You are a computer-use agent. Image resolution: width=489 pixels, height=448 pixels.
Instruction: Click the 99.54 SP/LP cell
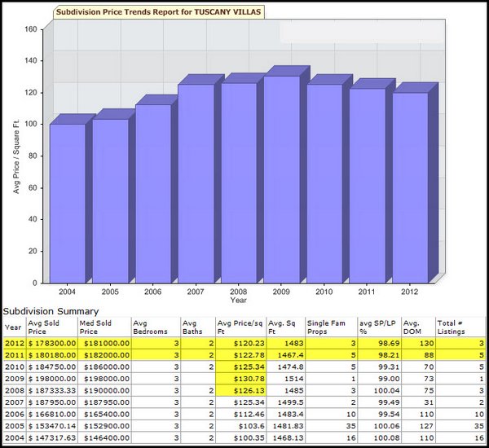pos(379,415)
